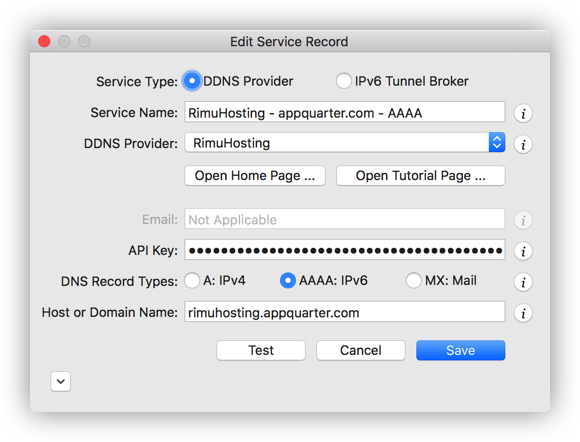Screen dimensions: 580x442
Task: Click the Host or Domain Name field
Action: coord(345,312)
